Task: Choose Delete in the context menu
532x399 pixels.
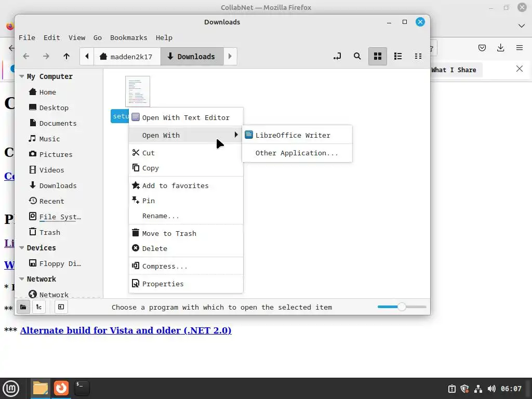Action: [185, 248]
